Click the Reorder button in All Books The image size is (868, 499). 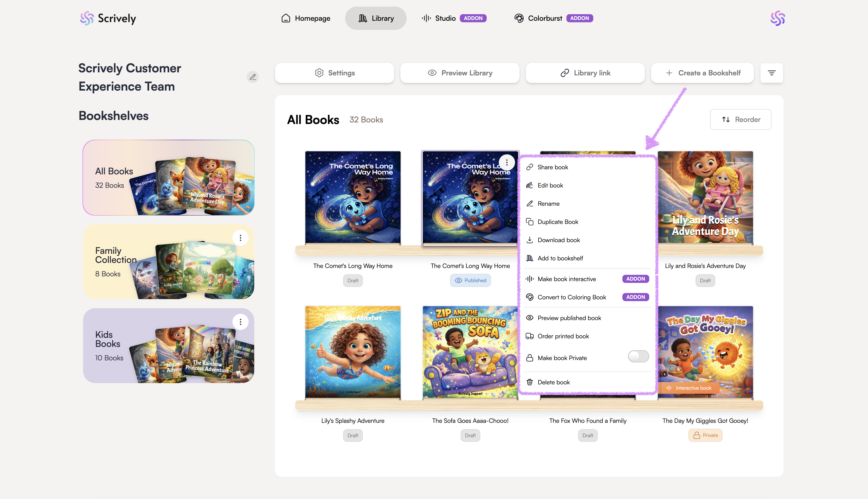tap(740, 119)
